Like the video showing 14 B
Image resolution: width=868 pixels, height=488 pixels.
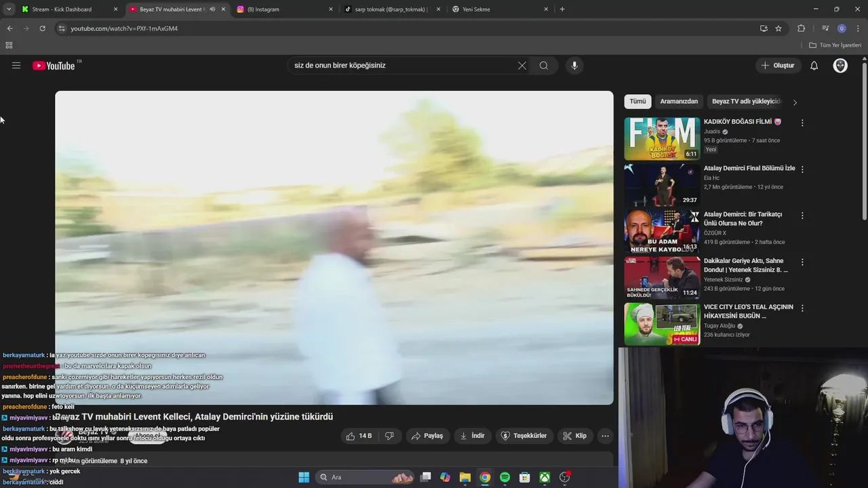tap(359, 436)
